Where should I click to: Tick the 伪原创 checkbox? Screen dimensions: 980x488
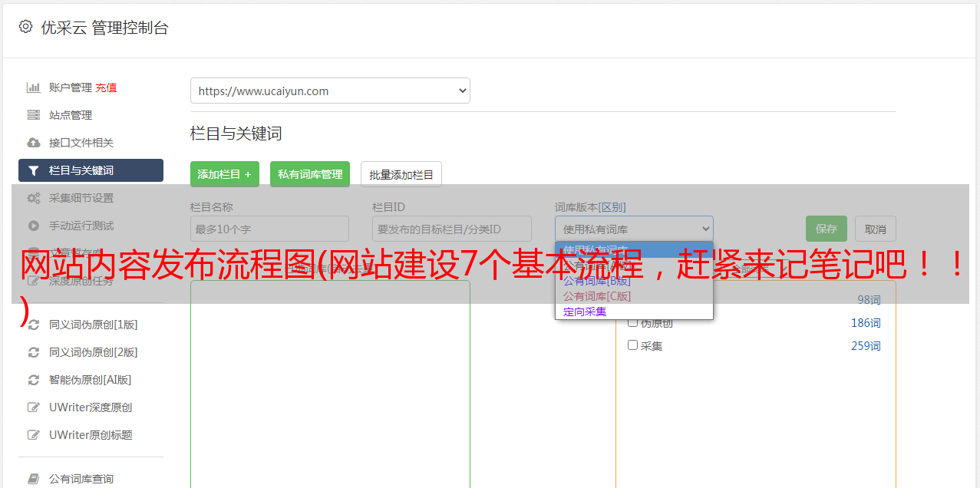633,322
